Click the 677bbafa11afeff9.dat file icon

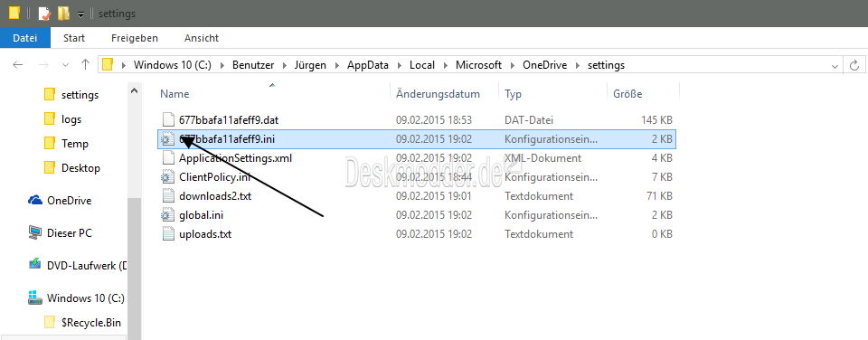168,119
